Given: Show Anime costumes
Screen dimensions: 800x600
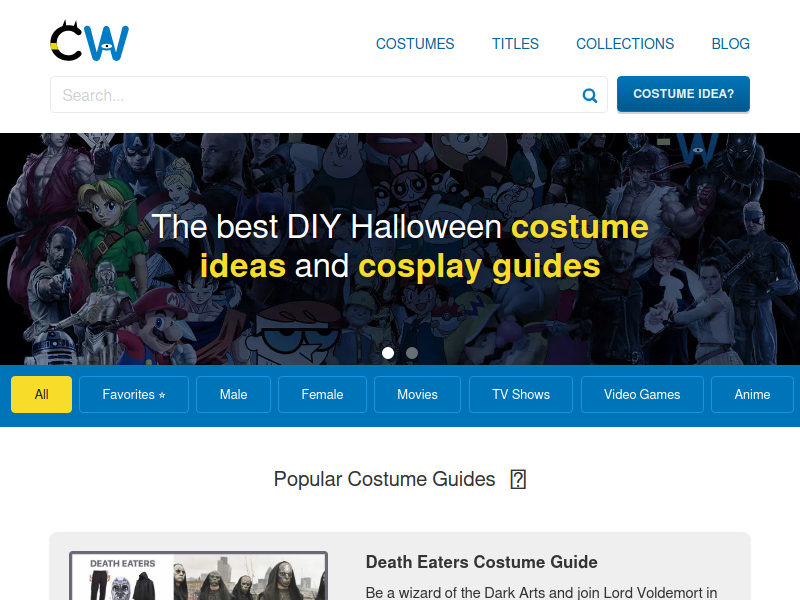Looking at the screenshot, I should coord(752,394).
